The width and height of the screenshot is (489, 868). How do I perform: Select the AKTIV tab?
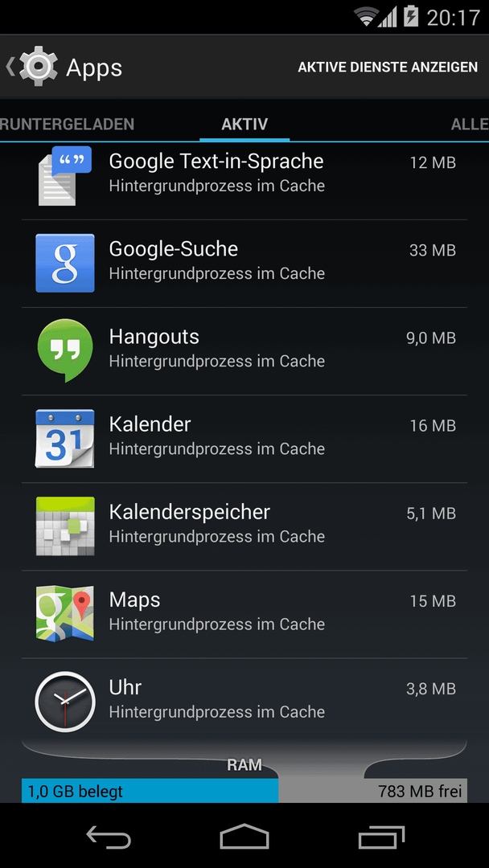pos(244,124)
